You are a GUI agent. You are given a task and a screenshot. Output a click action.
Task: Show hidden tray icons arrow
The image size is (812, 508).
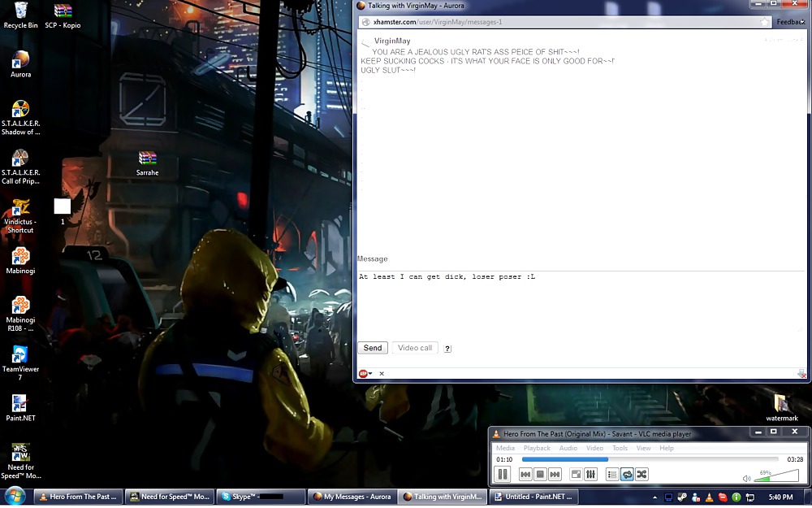click(x=655, y=497)
